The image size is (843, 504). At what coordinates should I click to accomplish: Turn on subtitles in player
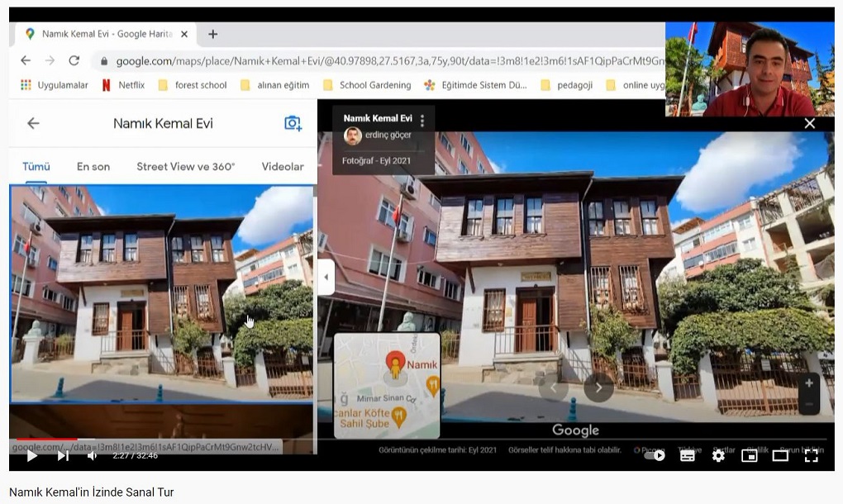(x=688, y=456)
